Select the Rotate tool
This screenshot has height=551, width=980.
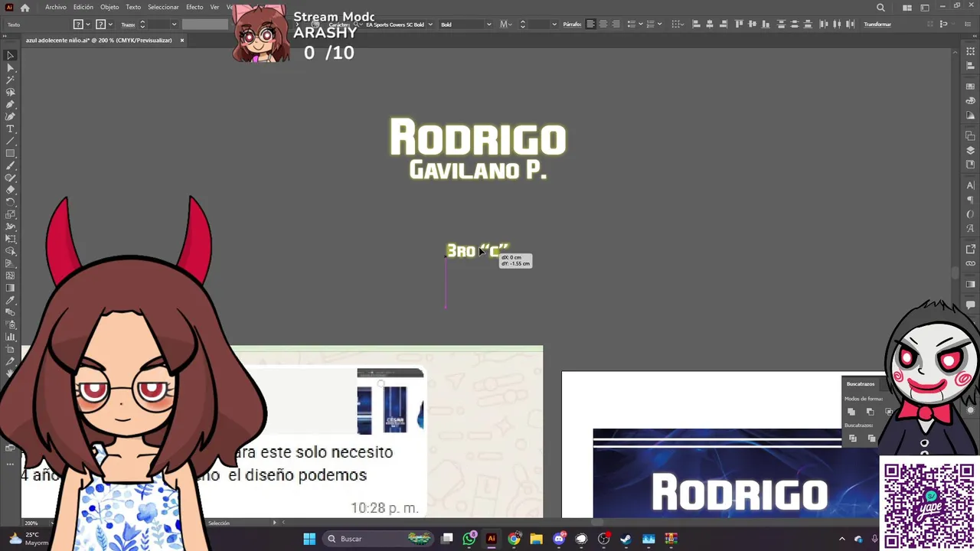tap(11, 202)
